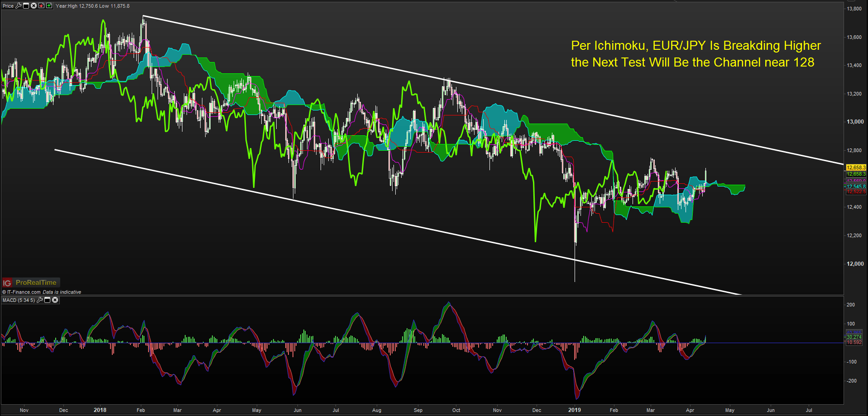Click the green 30.274 MACD value tag
The image size is (868, 416).
[x=854, y=337]
